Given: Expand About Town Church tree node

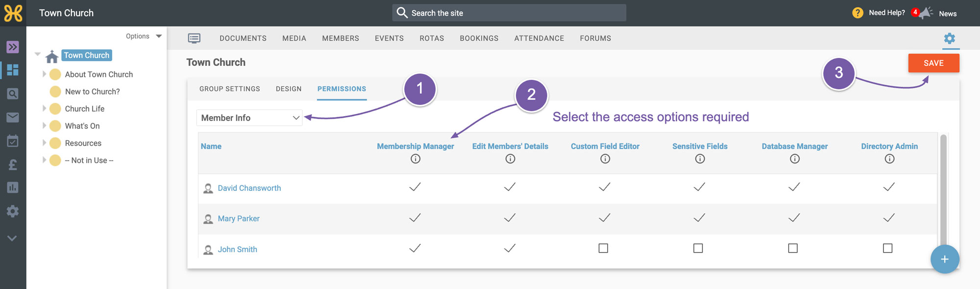Looking at the screenshot, I should (x=44, y=74).
